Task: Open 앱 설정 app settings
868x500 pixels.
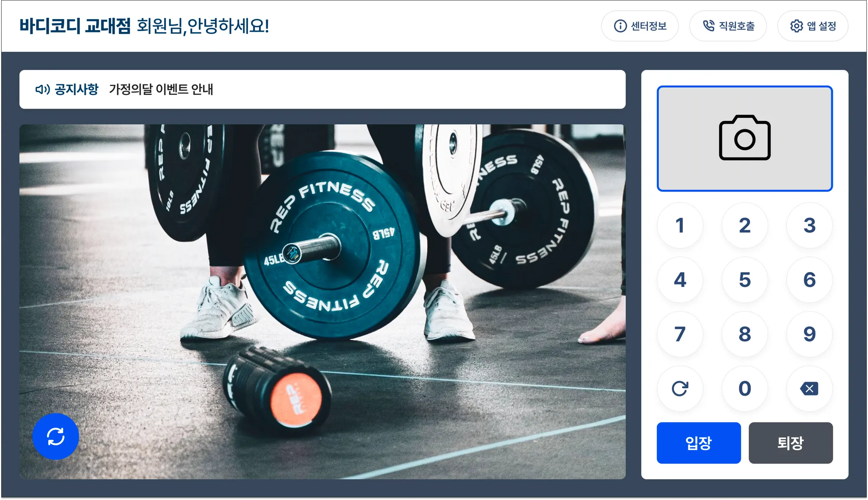Action: click(x=813, y=26)
